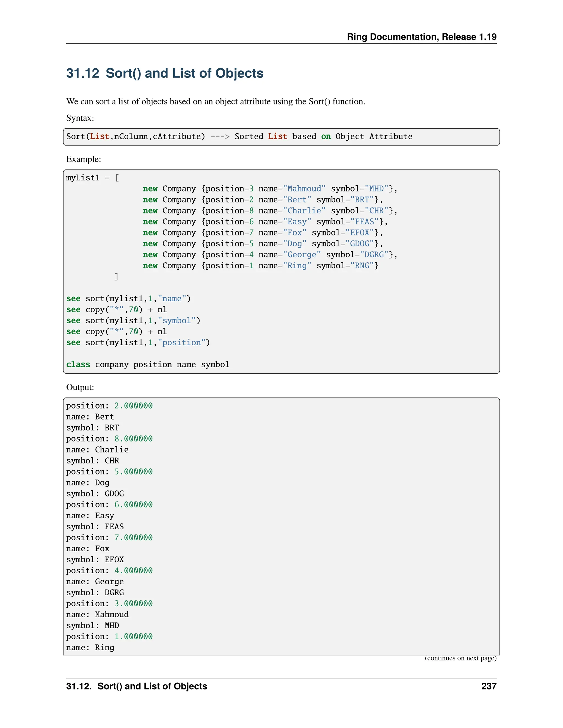
Task: Click the syntax line 'Sort(List,nColumn,cAttribute)'
Action: (239, 137)
